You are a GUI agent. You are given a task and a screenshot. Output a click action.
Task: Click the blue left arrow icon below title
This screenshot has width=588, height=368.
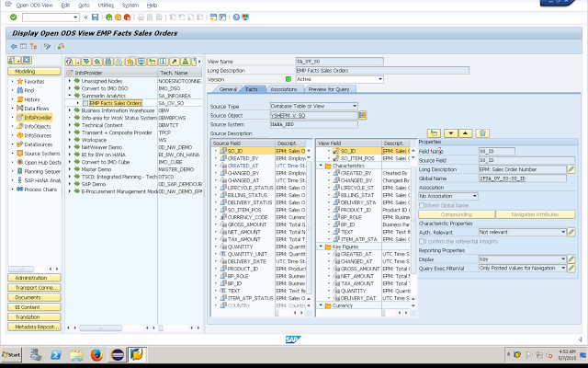coord(14,47)
